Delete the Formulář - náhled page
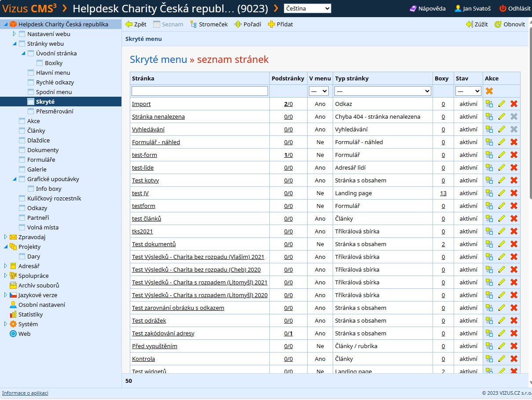532x400 pixels. pos(514,142)
